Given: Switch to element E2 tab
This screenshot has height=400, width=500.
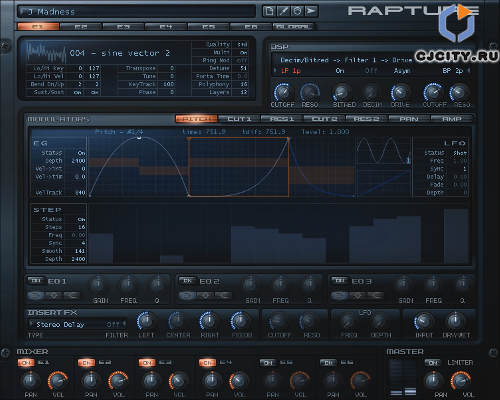Looking at the screenshot, I should tap(80, 27).
